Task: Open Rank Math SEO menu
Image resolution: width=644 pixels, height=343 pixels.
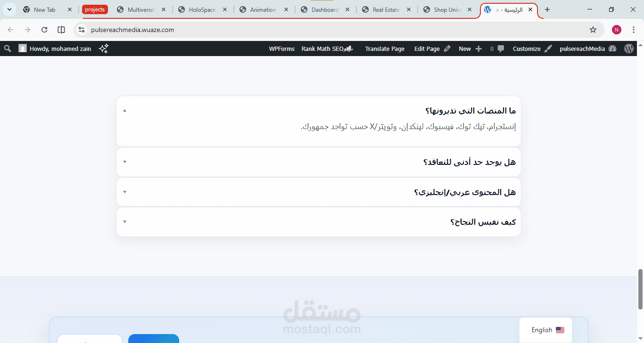Action: coord(322,49)
